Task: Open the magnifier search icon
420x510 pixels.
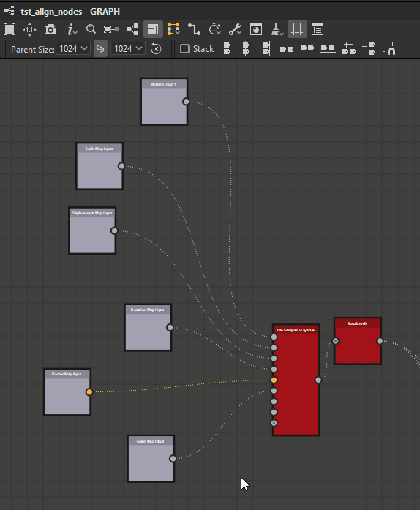Action: pyautogui.click(x=91, y=29)
